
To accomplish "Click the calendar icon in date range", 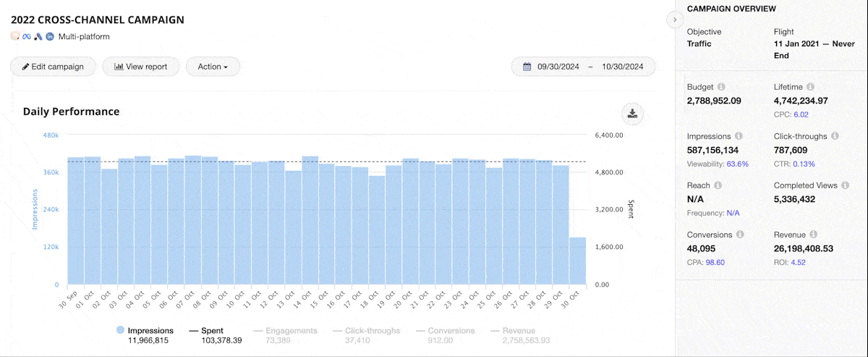I will [527, 67].
